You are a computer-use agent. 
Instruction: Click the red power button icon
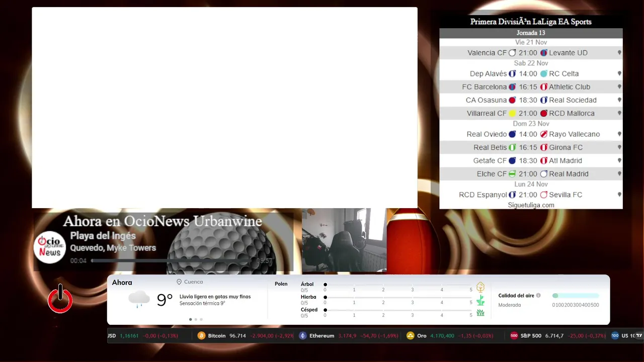click(x=60, y=299)
